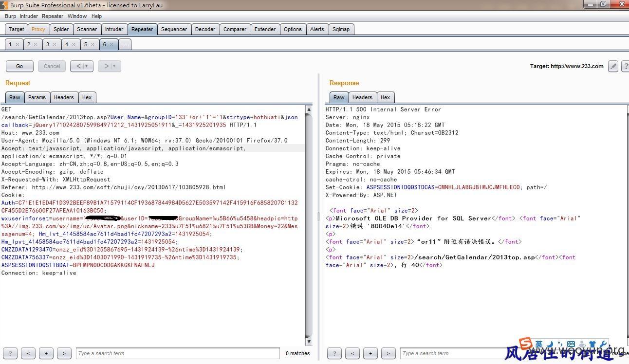Jump to next match in response search
The width and height of the screenshot is (629, 364).
click(x=388, y=353)
